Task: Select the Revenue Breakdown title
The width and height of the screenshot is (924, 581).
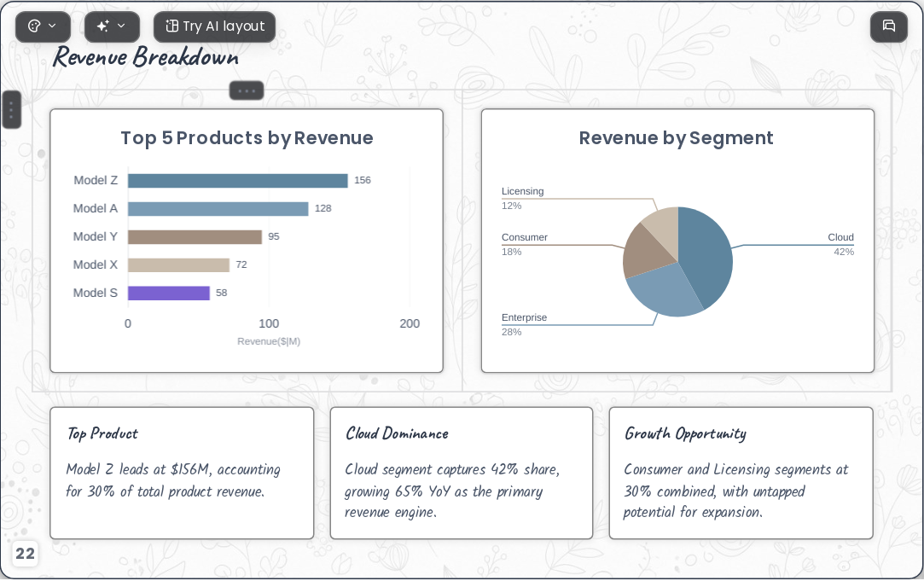Action: 146,57
